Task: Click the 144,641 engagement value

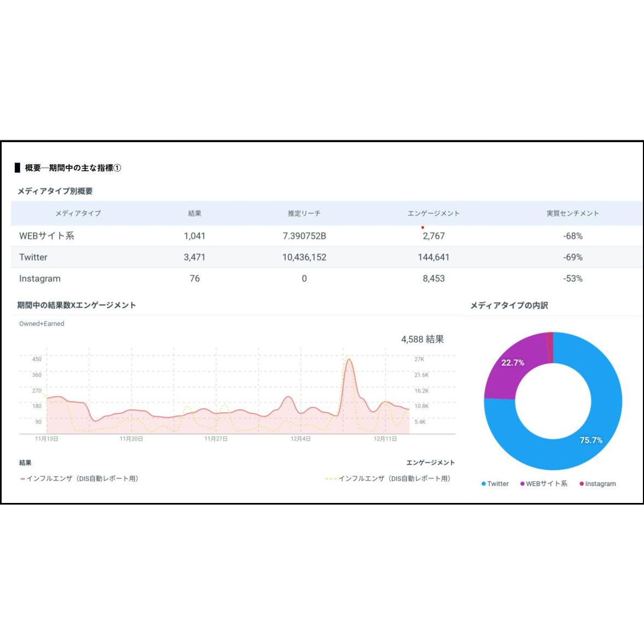Action: (x=434, y=257)
